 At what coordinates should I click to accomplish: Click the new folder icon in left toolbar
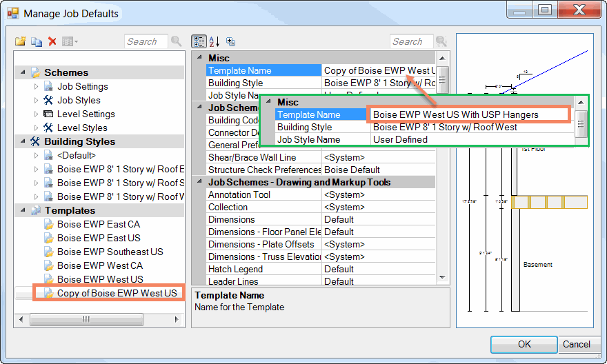coord(20,41)
